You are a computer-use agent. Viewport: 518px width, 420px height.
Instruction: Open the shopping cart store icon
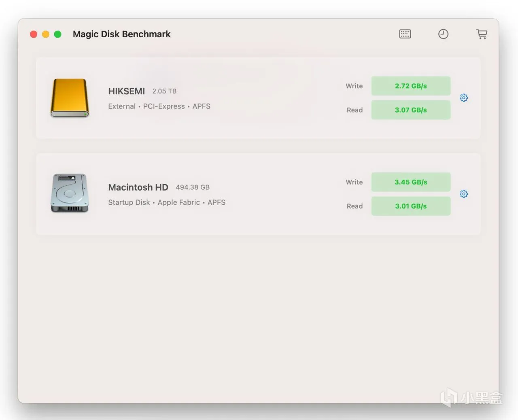pyautogui.click(x=482, y=34)
